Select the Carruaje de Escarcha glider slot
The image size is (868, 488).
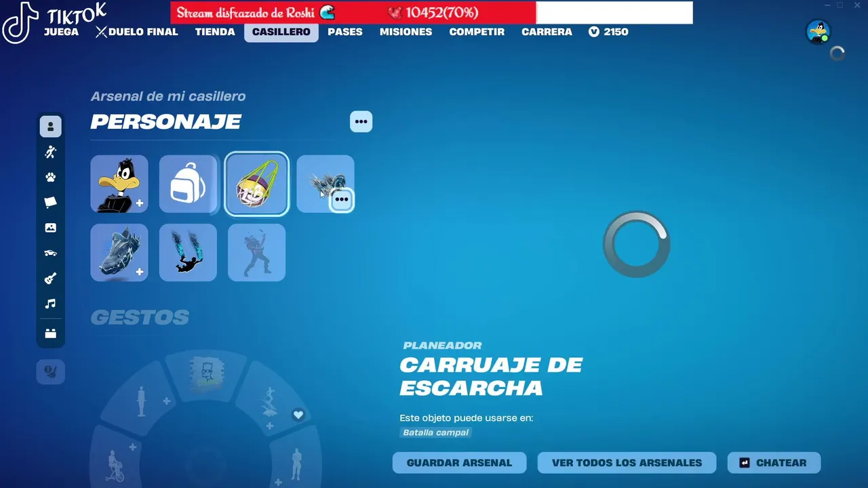click(325, 184)
